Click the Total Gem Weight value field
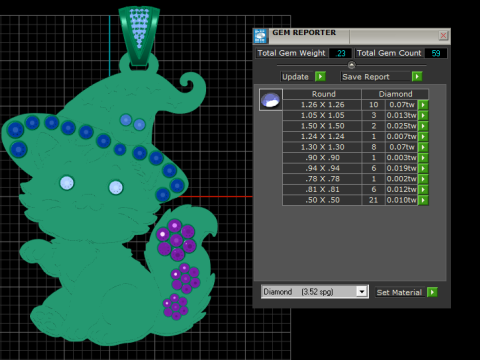The height and width of the screenshot is (360, 480). pos(340,53)
